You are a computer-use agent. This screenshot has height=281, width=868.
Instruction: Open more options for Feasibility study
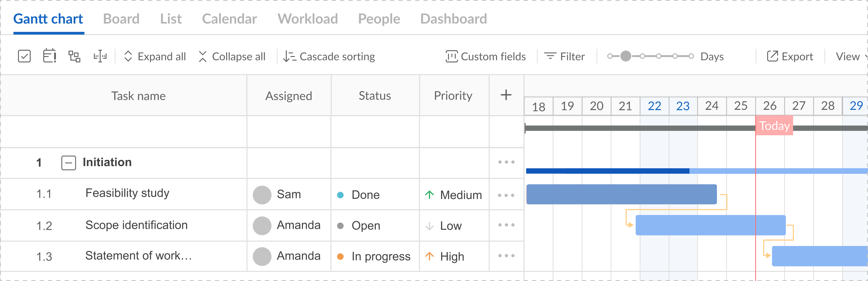[506, 195]
